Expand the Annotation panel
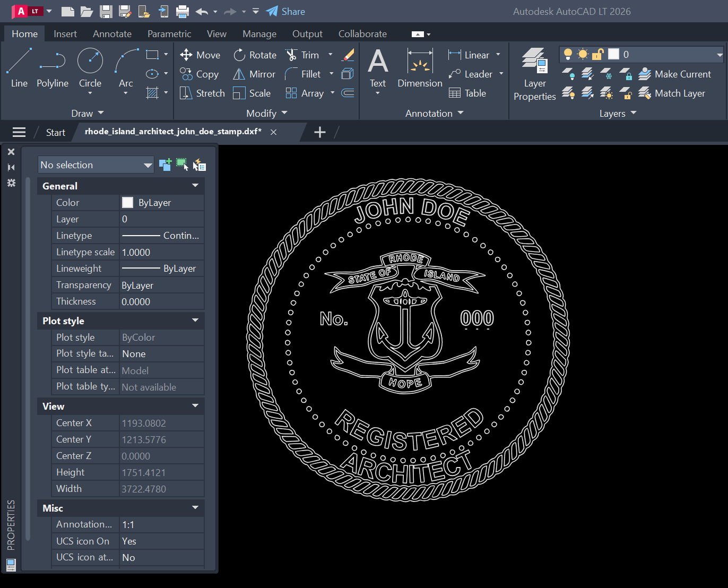The height and width of the screenshot is (588, 728). [434, 113]
